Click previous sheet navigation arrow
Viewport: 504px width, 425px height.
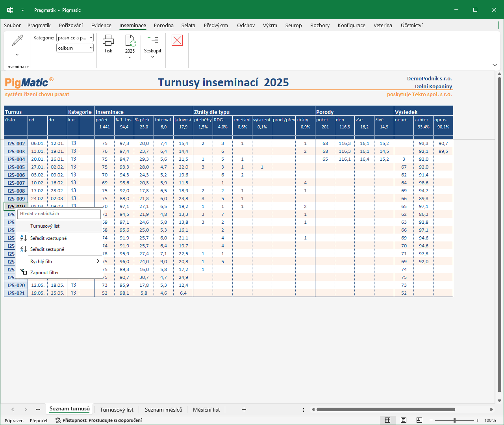pyautogui.click(x=13, y=410)
